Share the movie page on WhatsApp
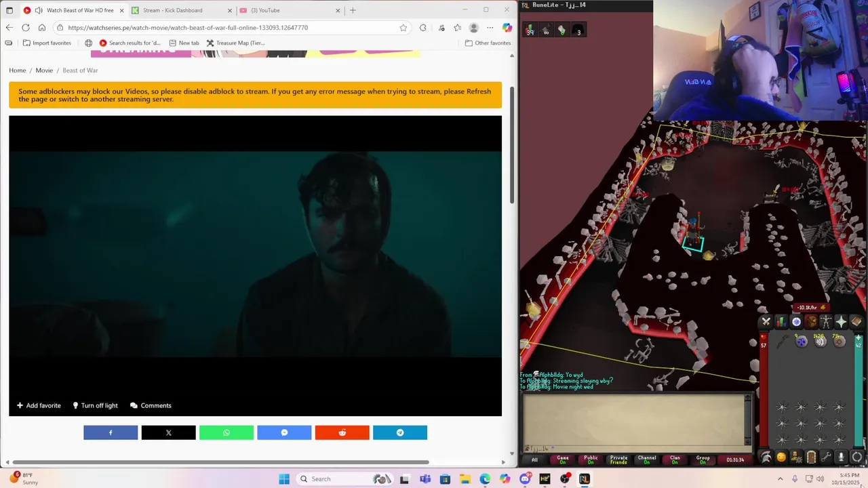This screenshot has height=488, width=868. coord(226,432)
